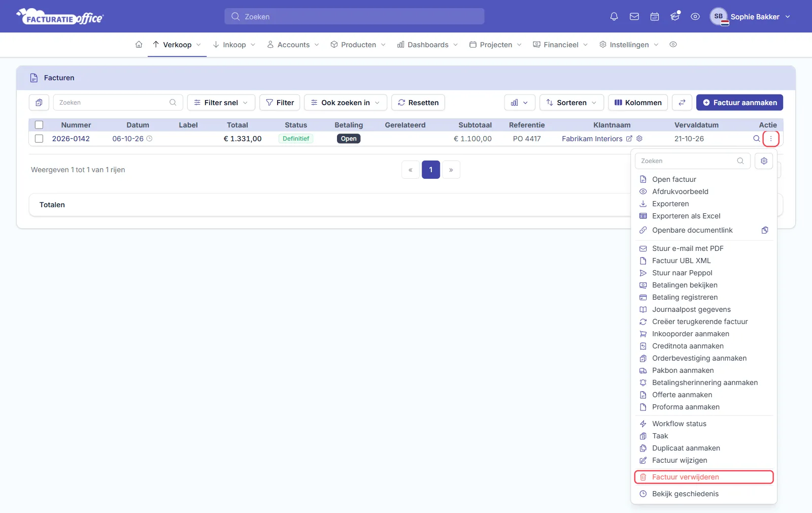Tick the select-all checkbox in table header

tap(39, 125)
